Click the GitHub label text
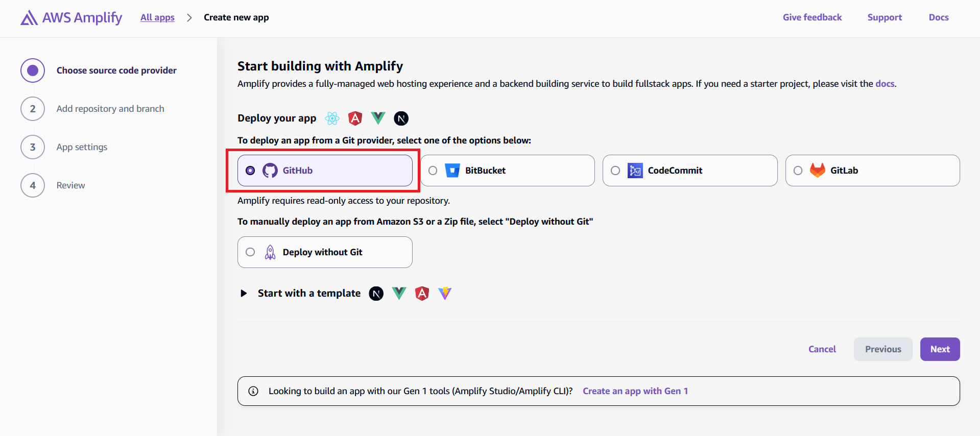This screenshot has width=980, height=436. [298, 171]
